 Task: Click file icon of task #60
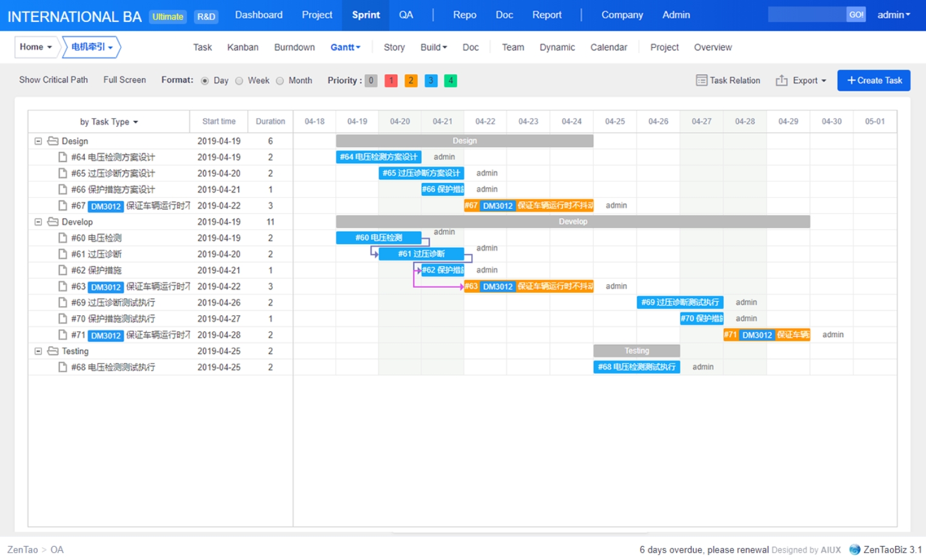[x=62, y=238]
